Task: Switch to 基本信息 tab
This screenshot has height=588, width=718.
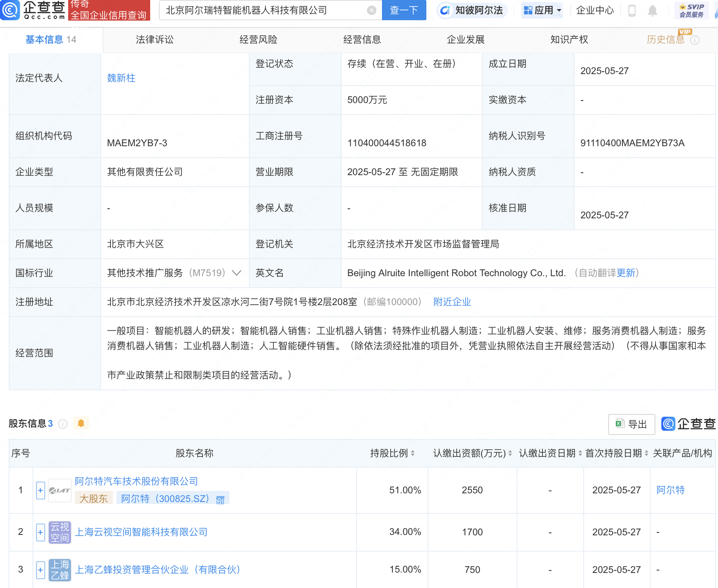Action: (51, 40)
